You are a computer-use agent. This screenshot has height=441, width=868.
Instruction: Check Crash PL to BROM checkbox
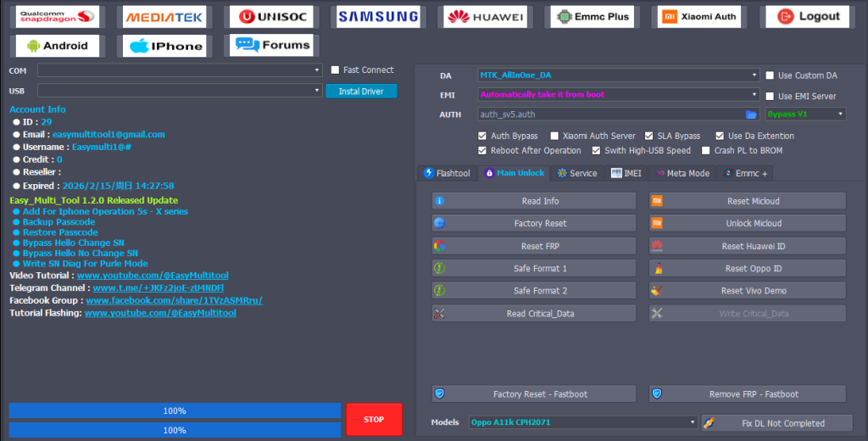706,150
